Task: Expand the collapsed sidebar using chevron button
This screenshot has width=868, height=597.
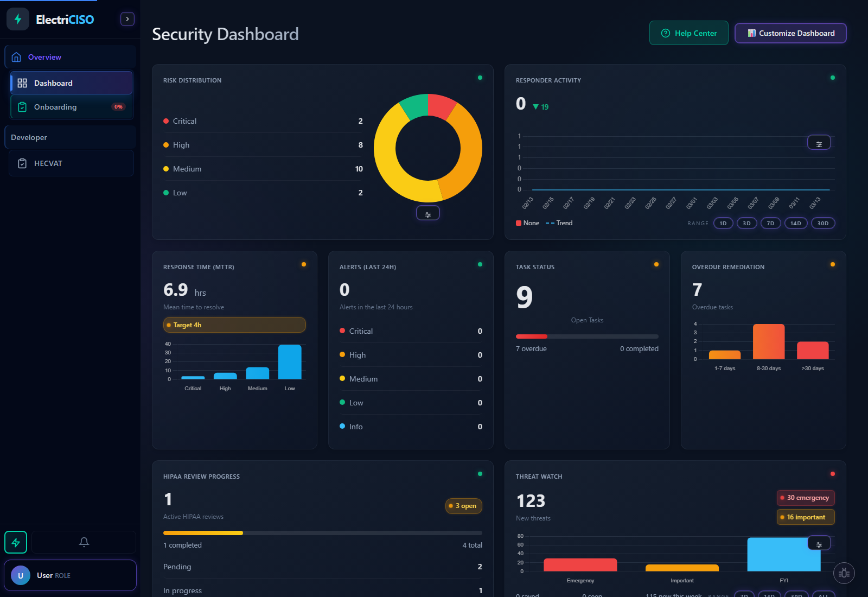Action: point(127,18)
